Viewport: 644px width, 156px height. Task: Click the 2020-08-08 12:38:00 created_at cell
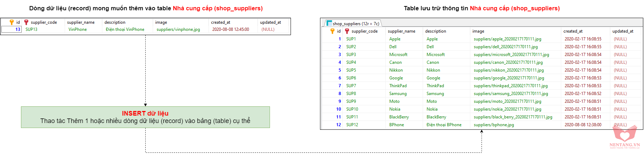583,125
